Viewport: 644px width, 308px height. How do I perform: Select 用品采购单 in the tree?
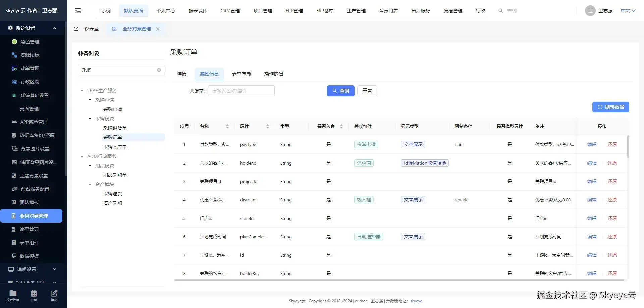coord(115,175)
